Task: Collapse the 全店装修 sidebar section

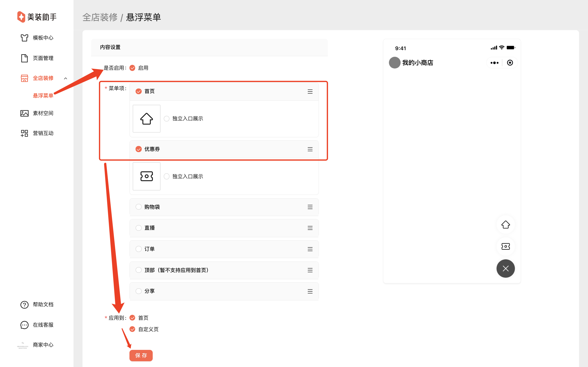Action: pos(65,78)
